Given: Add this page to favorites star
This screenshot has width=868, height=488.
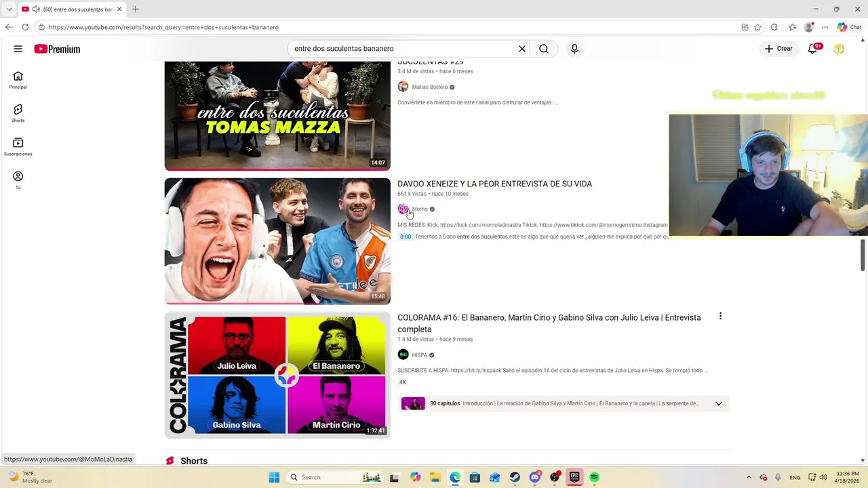Looking at the screenshot, I should [x=758, y=27].
